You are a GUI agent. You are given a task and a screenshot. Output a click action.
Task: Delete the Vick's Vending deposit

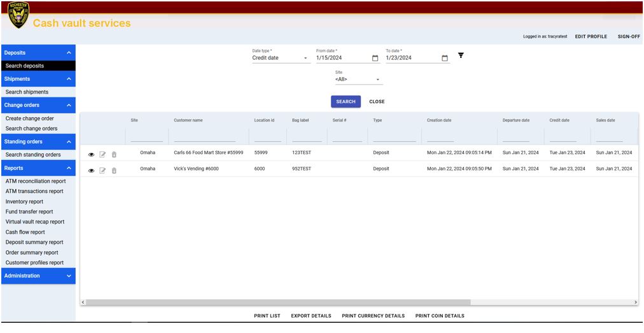[x=114, y=171]
